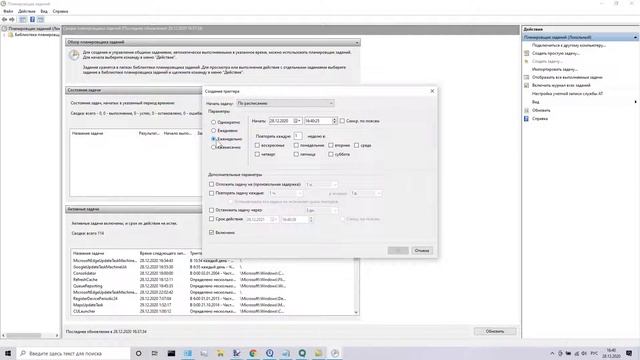This screenshot has height=360, width=640.
Task: Expand the Task Scheduler Library tree node
Action: 5,35
